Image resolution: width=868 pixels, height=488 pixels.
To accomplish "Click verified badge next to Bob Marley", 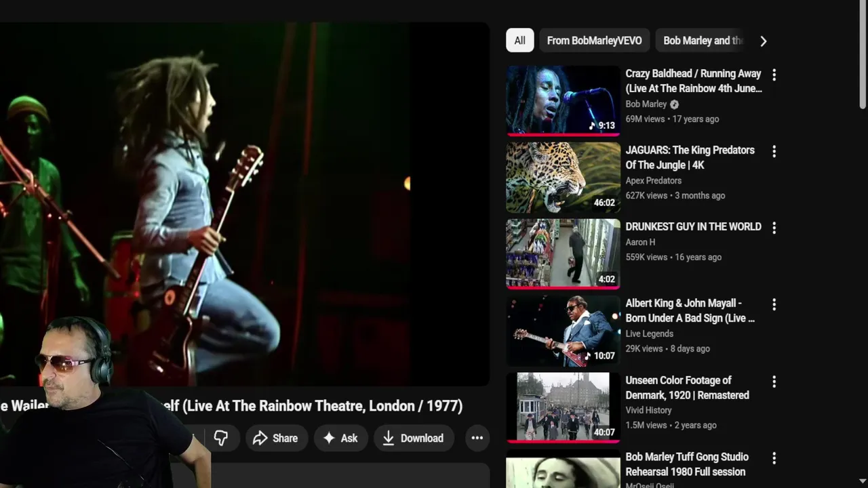I will point(674,104).
